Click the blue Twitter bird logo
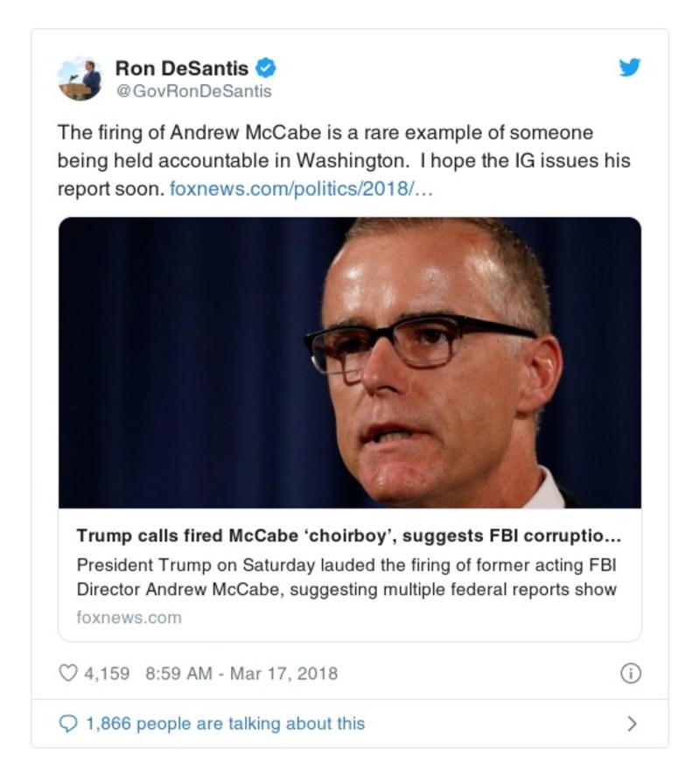Image resolution: width=700 pixels, height=778 pixels. [x=630, y=67]
